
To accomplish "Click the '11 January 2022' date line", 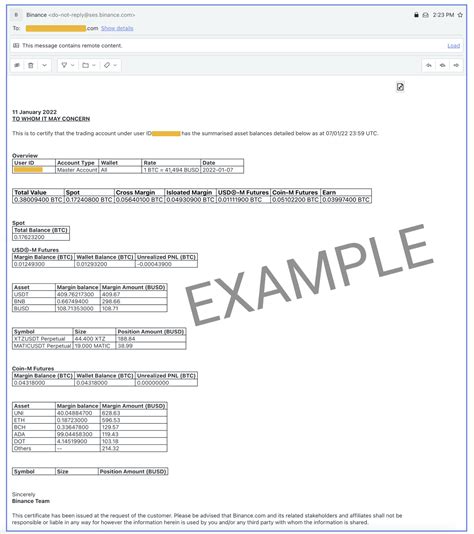I will pos(34,112).
